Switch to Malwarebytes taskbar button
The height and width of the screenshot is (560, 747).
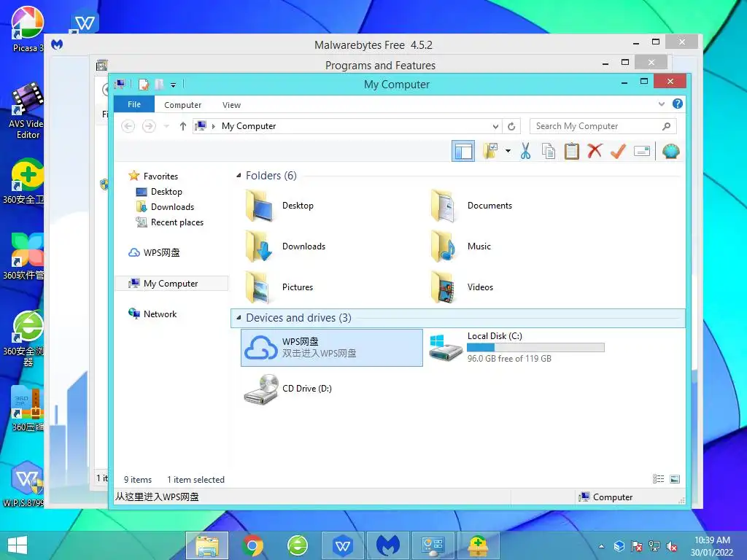388,545
